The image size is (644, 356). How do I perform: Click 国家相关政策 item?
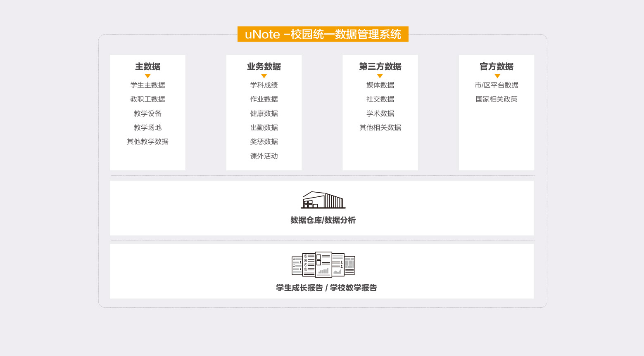coord(497,99)
